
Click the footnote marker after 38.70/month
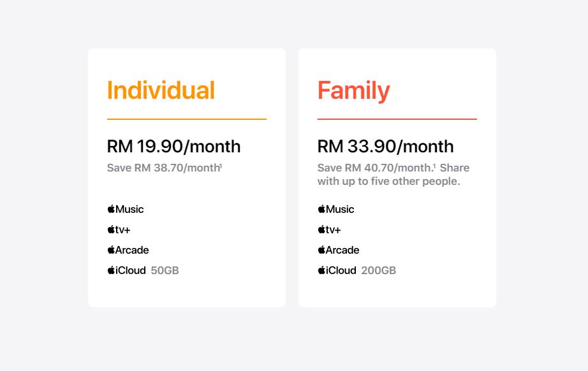click(221, 166)
